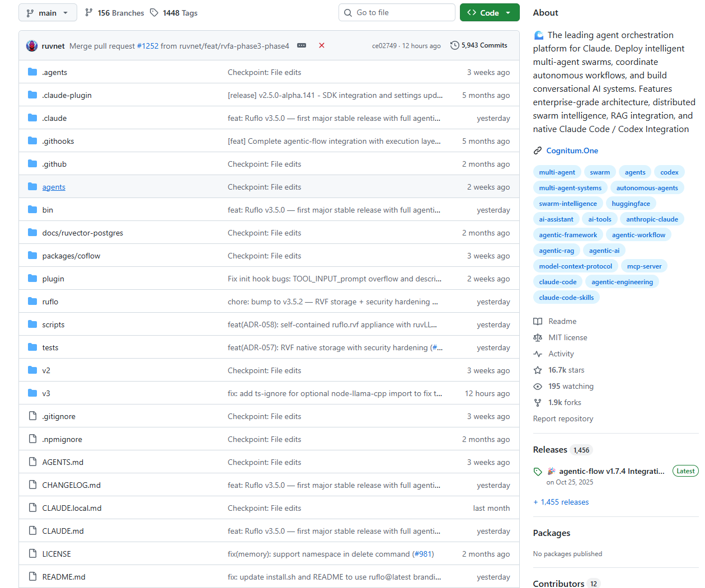Viewport: 705px width, 588px height.
Task: Open the v3.5.2 bump commit message
Action: tap(333, 302)
